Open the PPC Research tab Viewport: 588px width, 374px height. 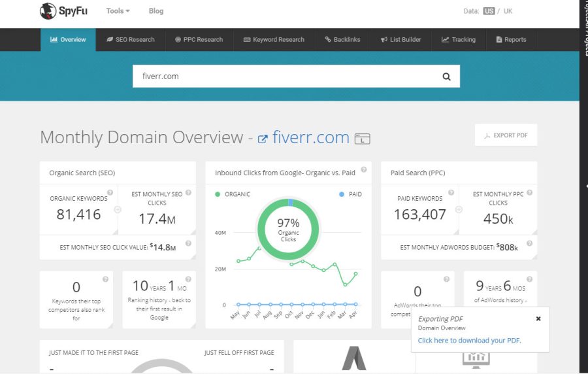(199, 39)
